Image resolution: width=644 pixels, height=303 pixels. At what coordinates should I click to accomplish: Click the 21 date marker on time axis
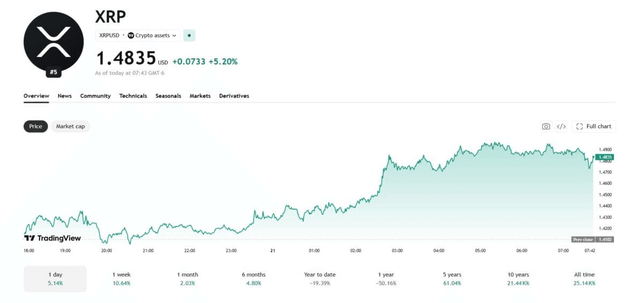click(273, 250)
